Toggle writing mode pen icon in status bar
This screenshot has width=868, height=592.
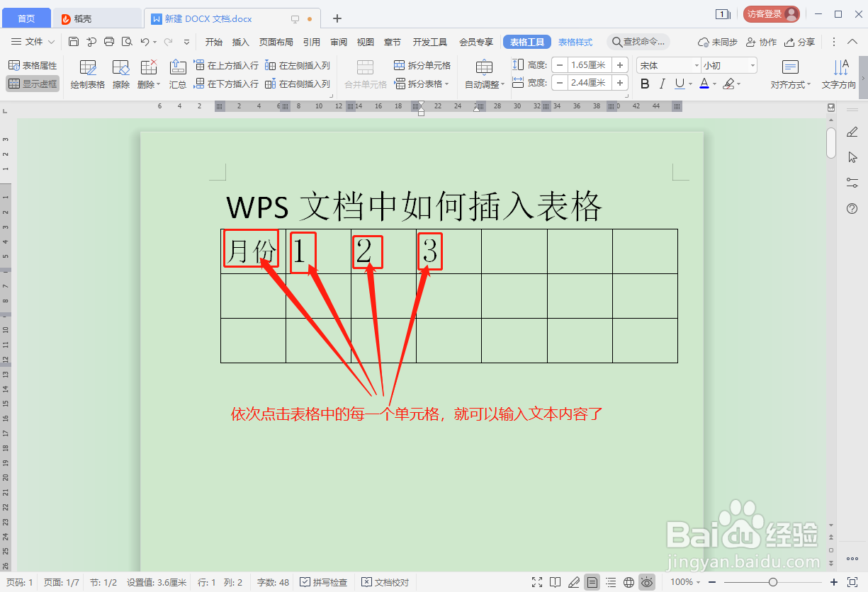[x=574, y=582]
